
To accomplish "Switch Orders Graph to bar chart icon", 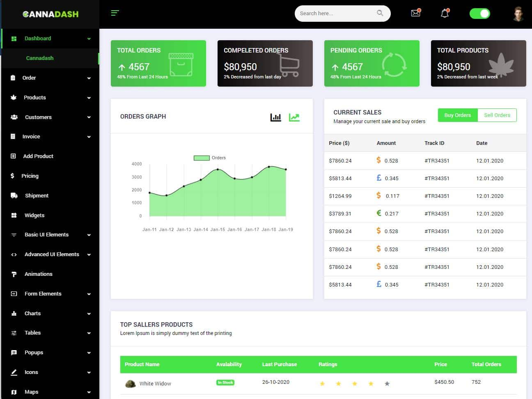I will pyautogui.click(x=276, y=117).
